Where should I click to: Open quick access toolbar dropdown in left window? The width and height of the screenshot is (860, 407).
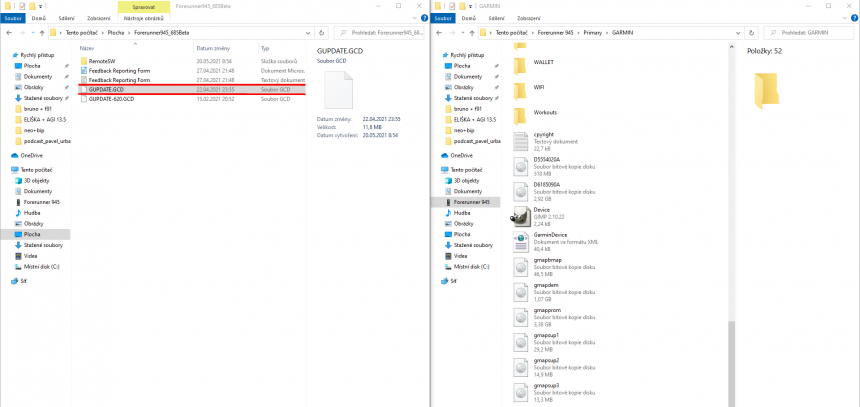pyautogui.click(x=40, y=5)
